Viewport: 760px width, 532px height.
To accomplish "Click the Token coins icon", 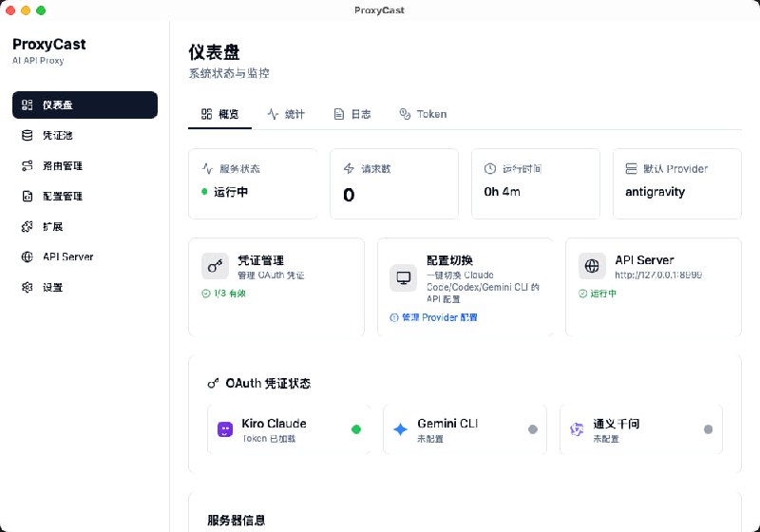I will pos(405,114).
